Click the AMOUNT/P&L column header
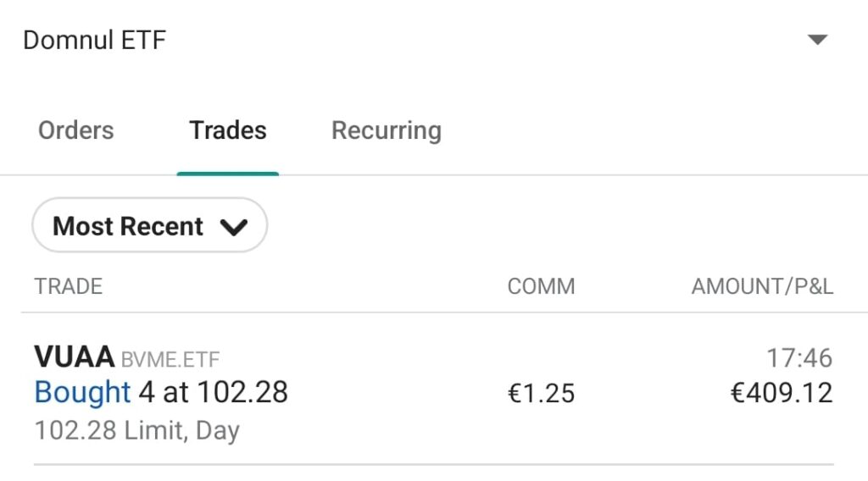Screen dimensions: 868x481 point(762,286)
